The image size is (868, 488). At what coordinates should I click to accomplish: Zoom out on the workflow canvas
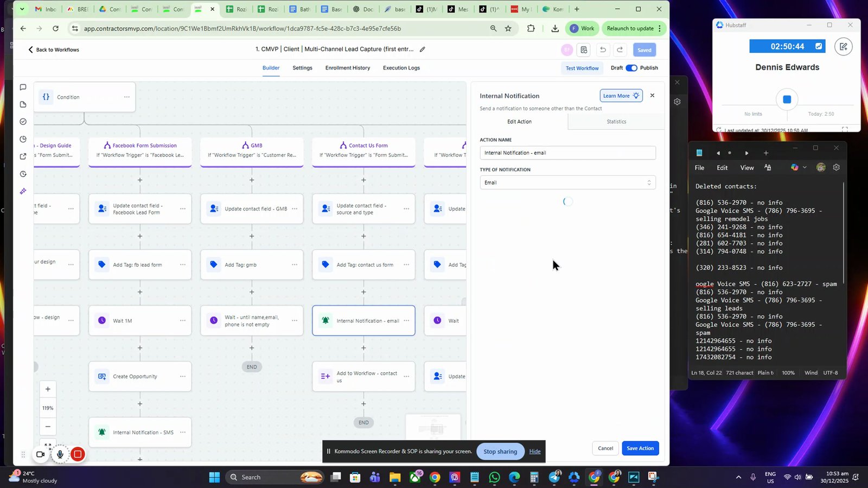click(48, 427)
